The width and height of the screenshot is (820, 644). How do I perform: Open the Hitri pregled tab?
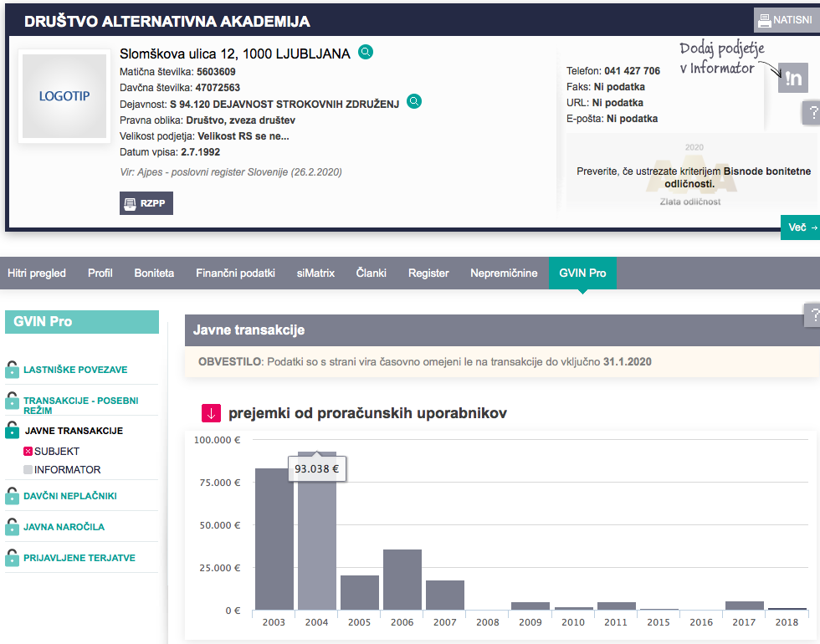(37, 273)
